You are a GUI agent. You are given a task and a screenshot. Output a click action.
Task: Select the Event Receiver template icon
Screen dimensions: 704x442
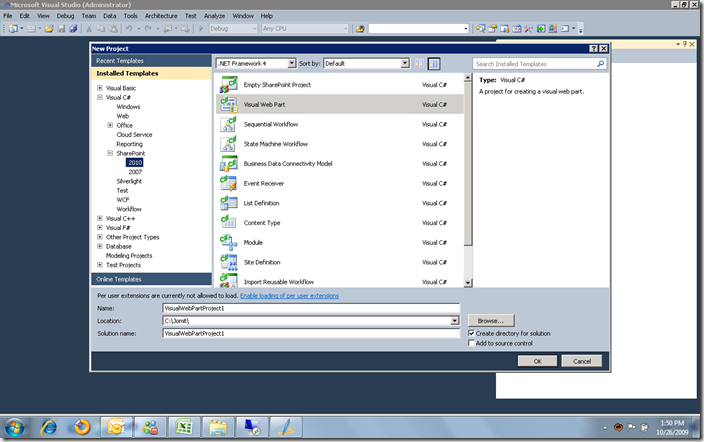click(229, 183)
